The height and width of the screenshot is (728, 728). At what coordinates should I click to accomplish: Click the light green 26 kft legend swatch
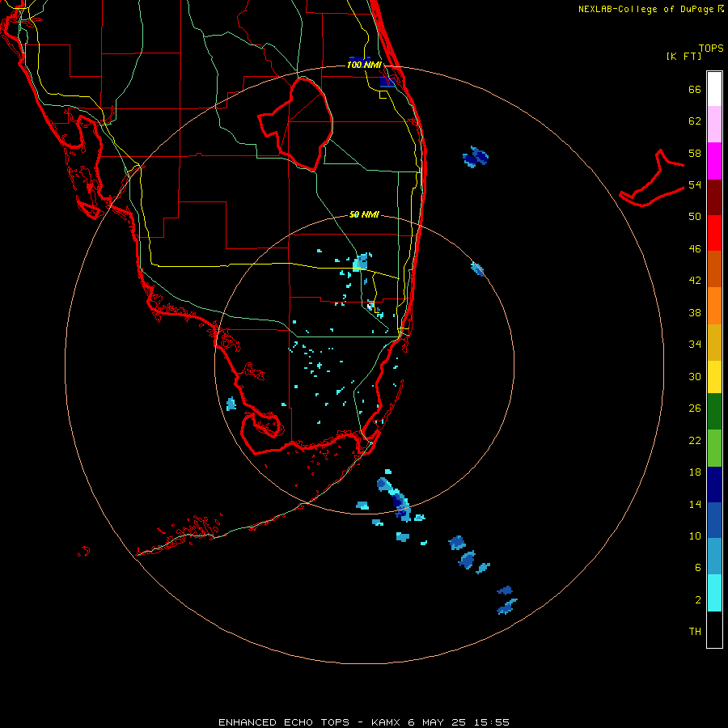point(714,448)
